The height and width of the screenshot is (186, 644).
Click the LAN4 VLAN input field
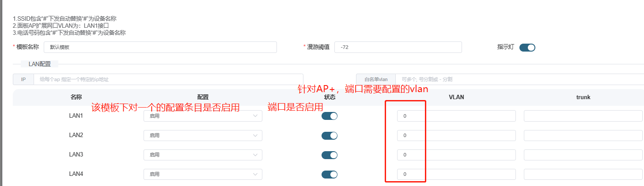pyautogui.click(x=456, y=174)
